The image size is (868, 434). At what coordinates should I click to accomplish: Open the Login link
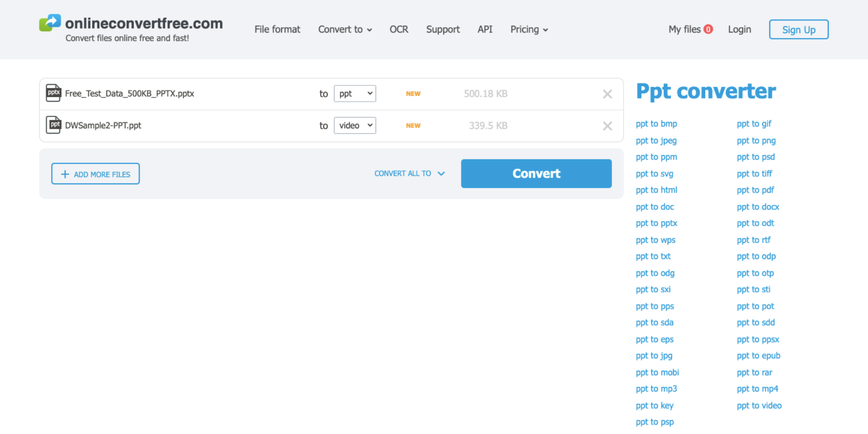point(739,29)
